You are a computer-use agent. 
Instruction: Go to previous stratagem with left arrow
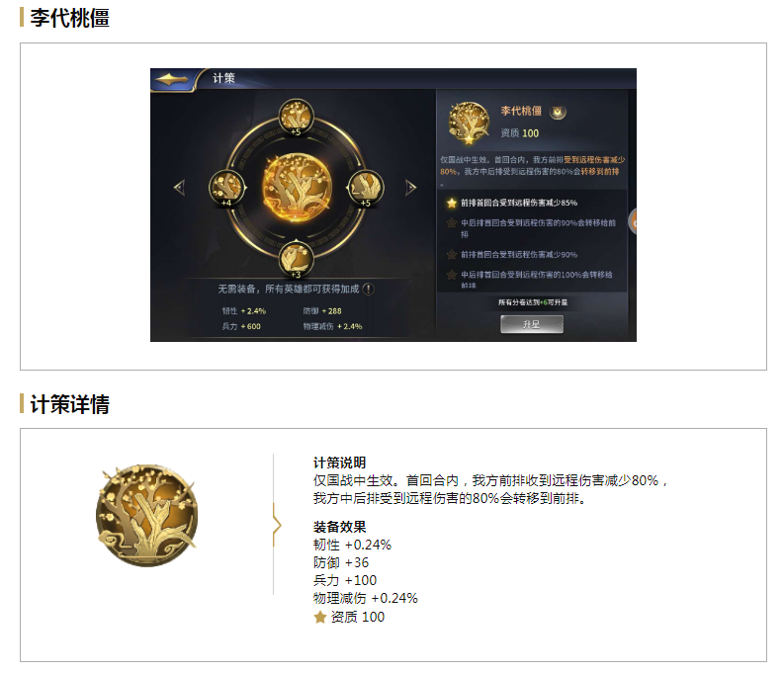pos(180,188)
